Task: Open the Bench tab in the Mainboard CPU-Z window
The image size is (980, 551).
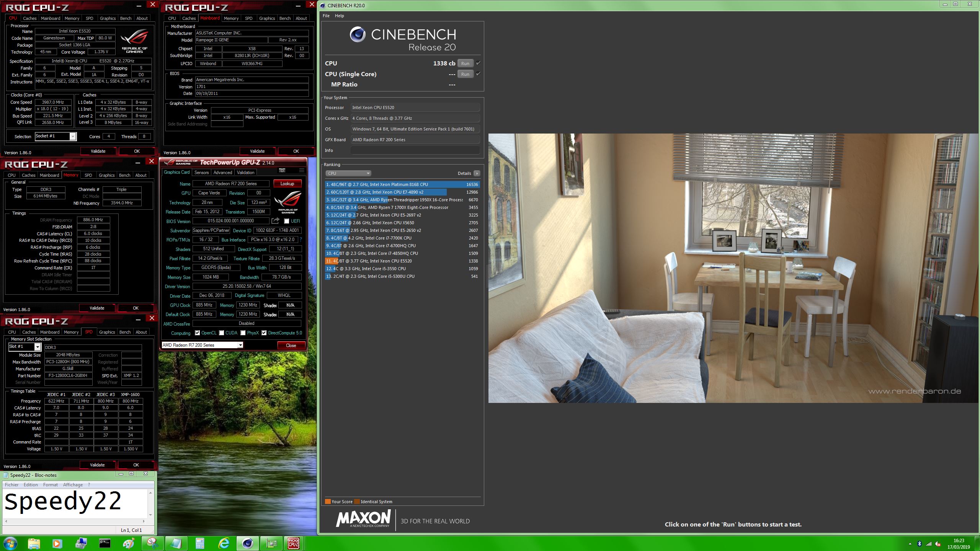Action: point(285,18)
